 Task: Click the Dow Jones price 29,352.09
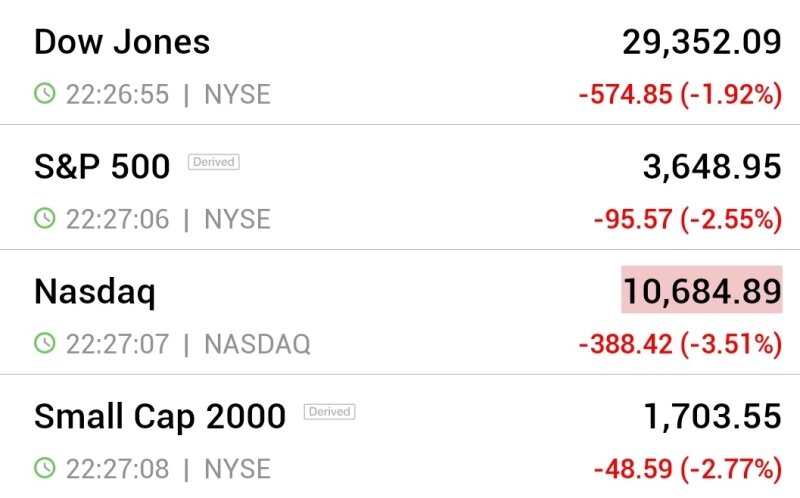(701, 42)
